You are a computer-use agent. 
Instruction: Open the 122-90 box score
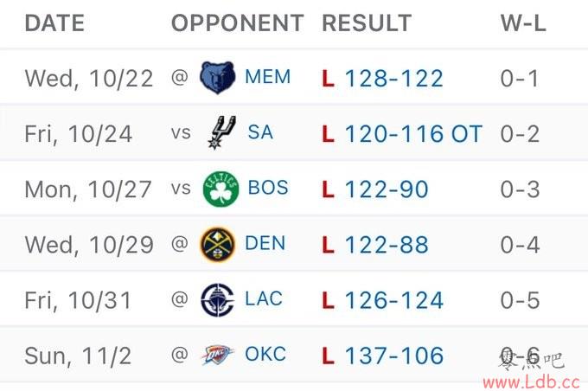click(x=387, y=189)
